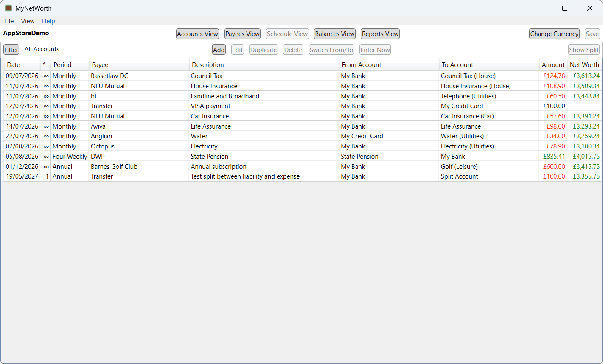Switch to Balances View
This screenshot has height=364, width=603.
click(335, 34)
